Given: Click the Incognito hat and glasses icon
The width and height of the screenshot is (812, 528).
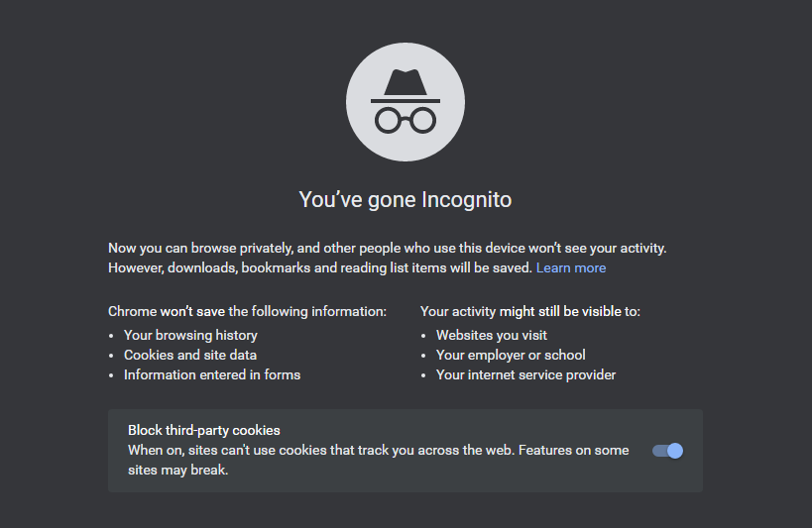Looking at the screenshot, I should tap(405, 102).
